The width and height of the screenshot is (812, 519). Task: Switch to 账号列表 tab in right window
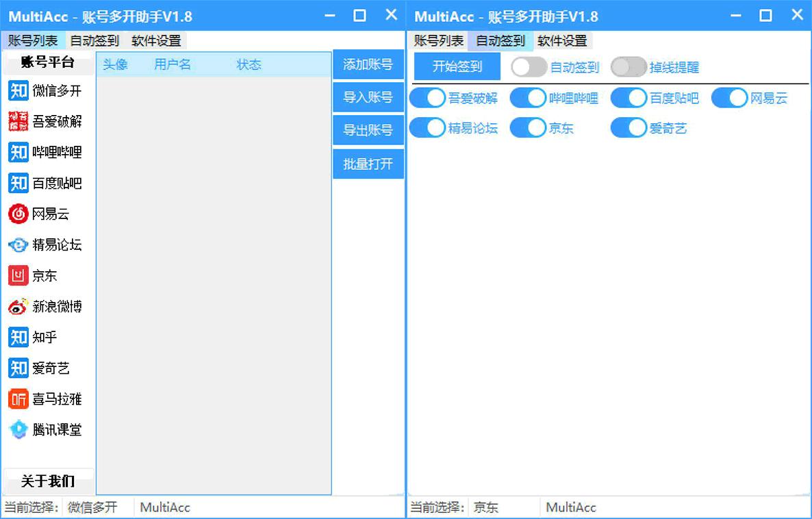point(439,41)
